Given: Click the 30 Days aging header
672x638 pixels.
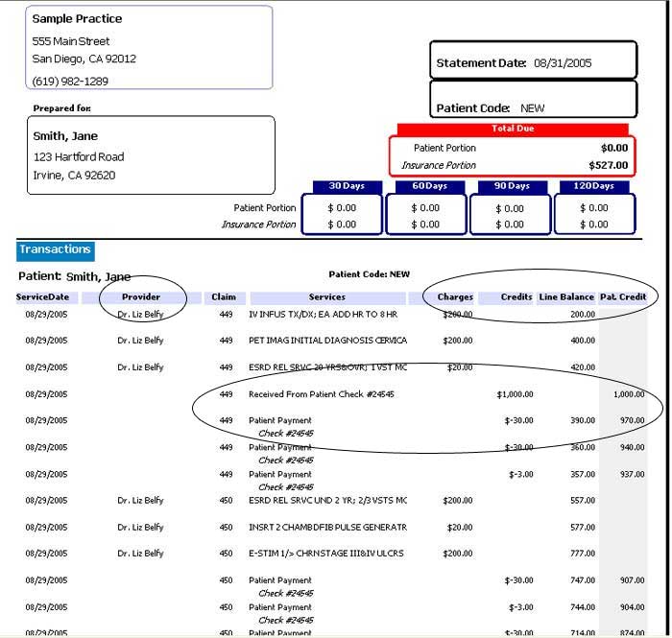Looking at the screenshot, I should tap(342, 186).
